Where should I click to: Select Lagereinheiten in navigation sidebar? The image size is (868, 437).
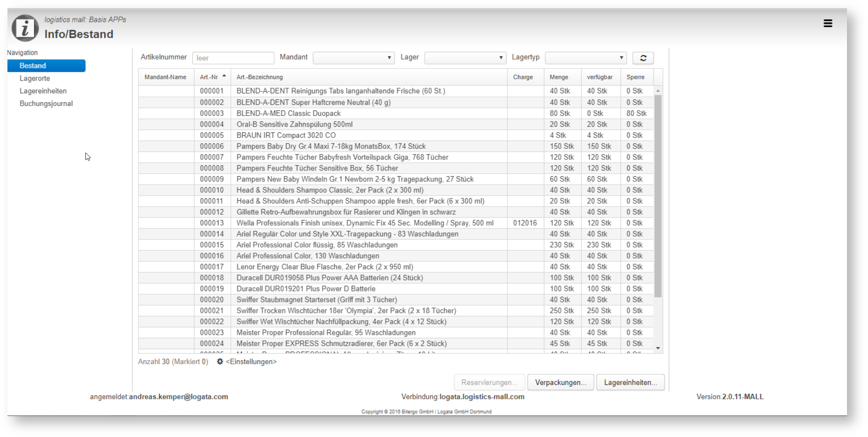pyautogui.click(x=43, y=91)
